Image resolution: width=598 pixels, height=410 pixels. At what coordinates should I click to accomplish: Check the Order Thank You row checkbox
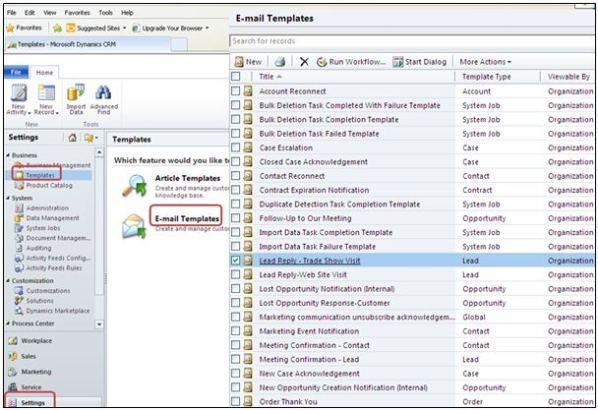[236, 401]
